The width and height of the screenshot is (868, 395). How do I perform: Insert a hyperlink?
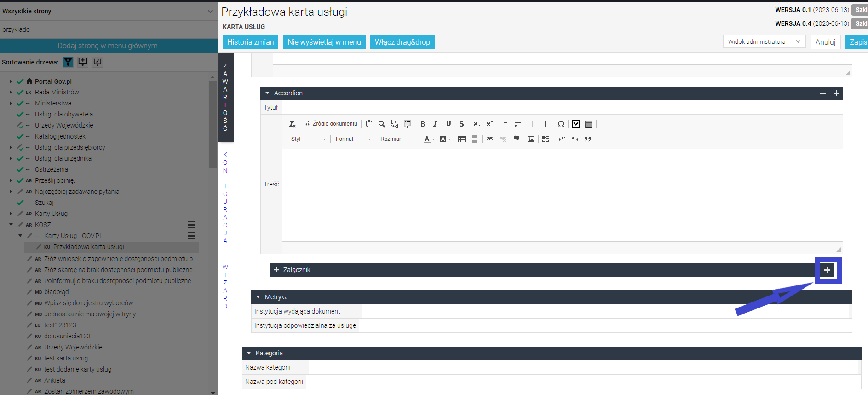(x=490, y=139)
